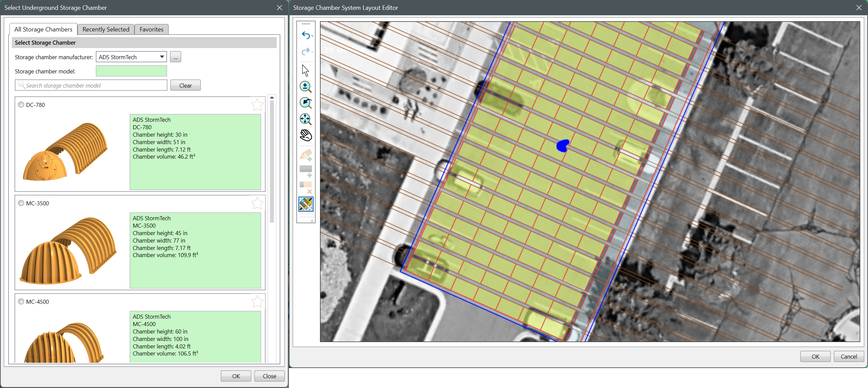The width and height of the screenshot is (868, 388).
Task: Switch to the Recently Selected tab
Action: pos(106,29)
